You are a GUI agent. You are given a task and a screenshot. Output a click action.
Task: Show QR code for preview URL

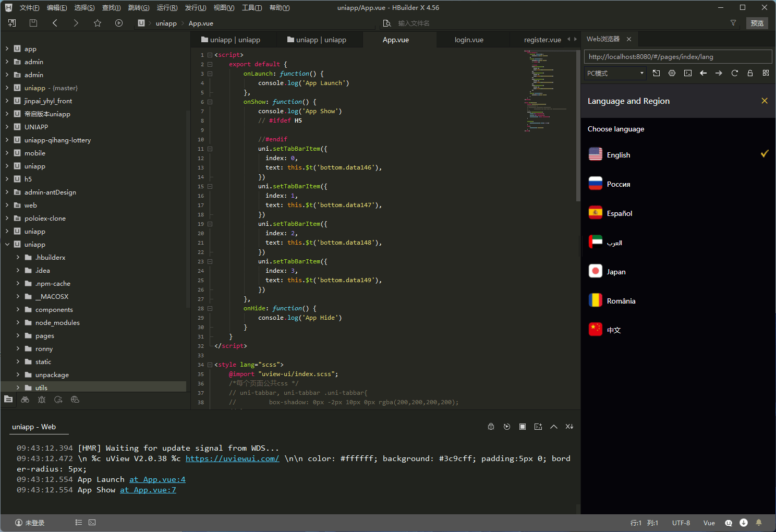pos(766,73)
